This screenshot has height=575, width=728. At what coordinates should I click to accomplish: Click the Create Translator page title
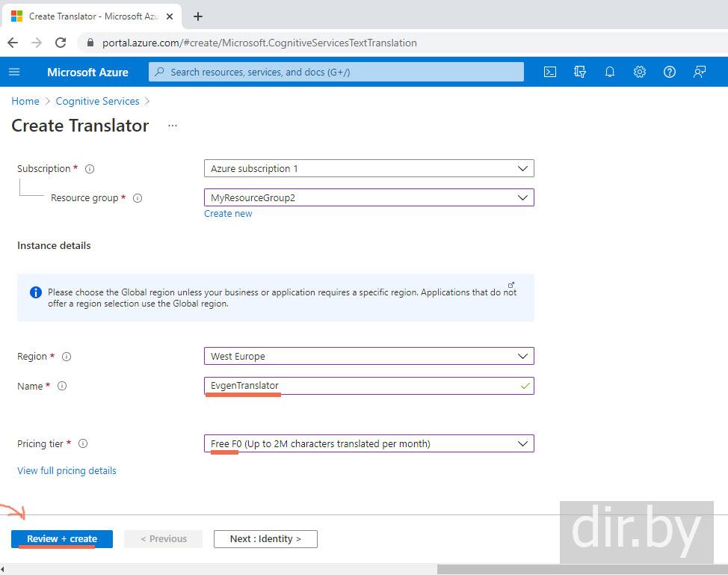[80, 126]
